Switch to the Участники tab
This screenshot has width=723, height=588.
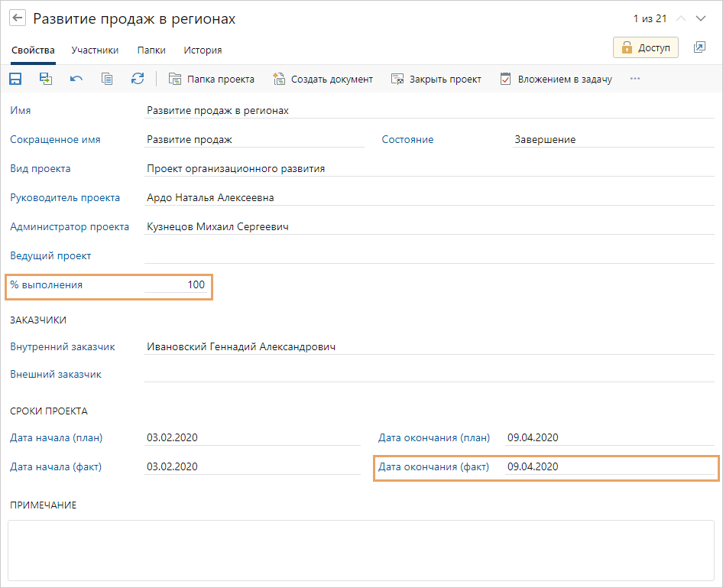point(95,50)
